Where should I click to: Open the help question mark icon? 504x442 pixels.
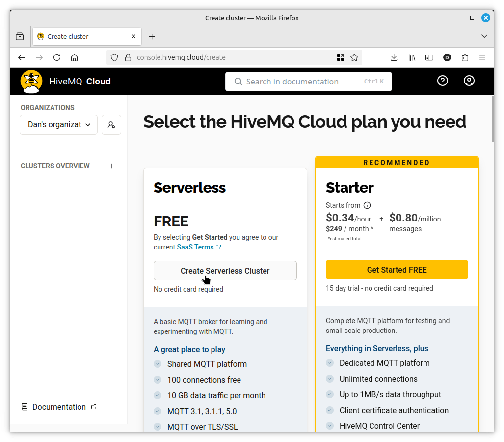coord(443,81)
